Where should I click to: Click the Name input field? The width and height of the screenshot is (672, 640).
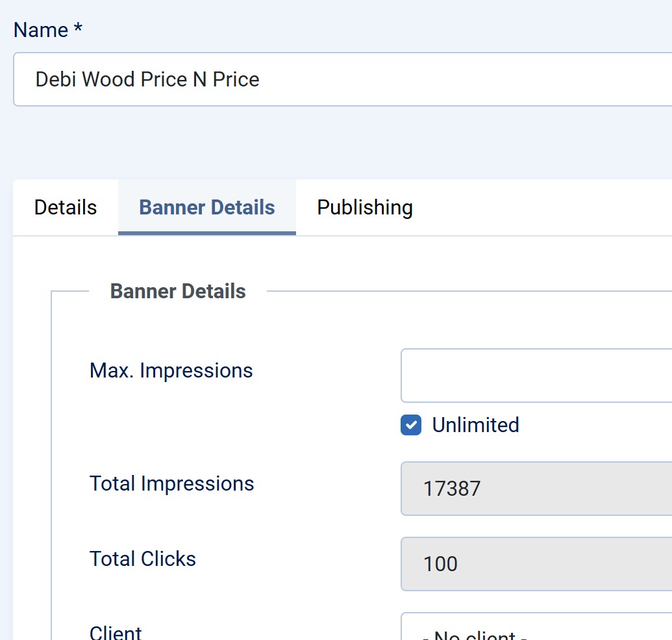390,79
